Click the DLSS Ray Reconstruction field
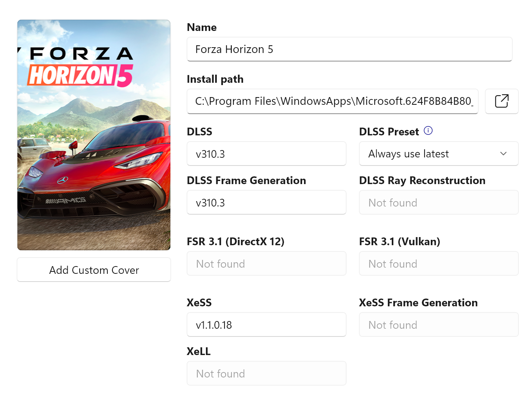This screenshot has width=532, height=403. 439,203
